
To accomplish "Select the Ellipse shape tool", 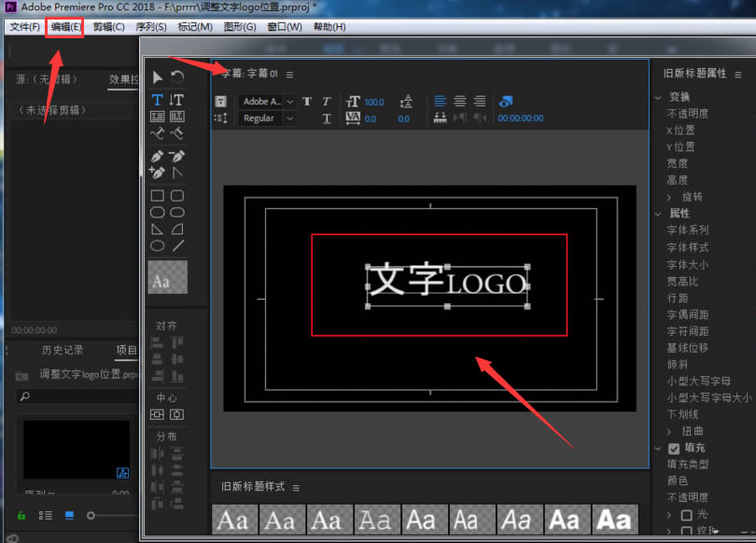I will pos(157,246).
